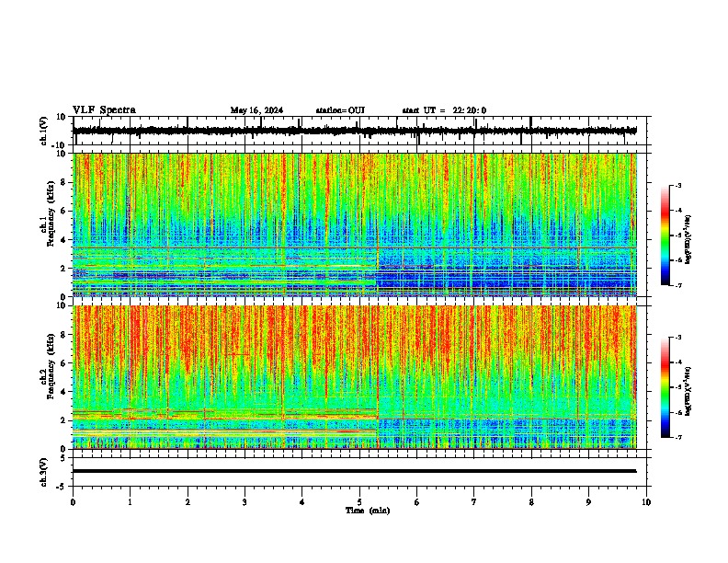
Task: Click the ch.2 color bar "log(PSD)" label
Action: [x=688, y=391]
